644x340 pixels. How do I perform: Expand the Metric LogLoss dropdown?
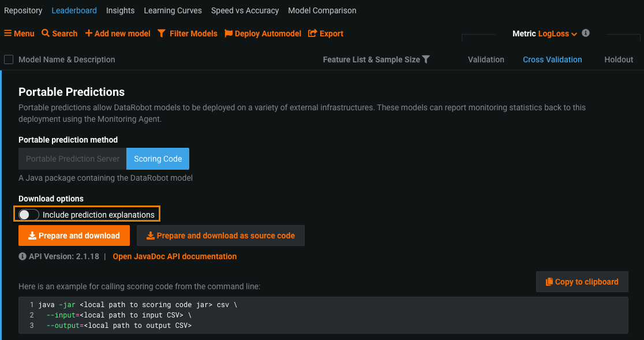pos(557,34)
